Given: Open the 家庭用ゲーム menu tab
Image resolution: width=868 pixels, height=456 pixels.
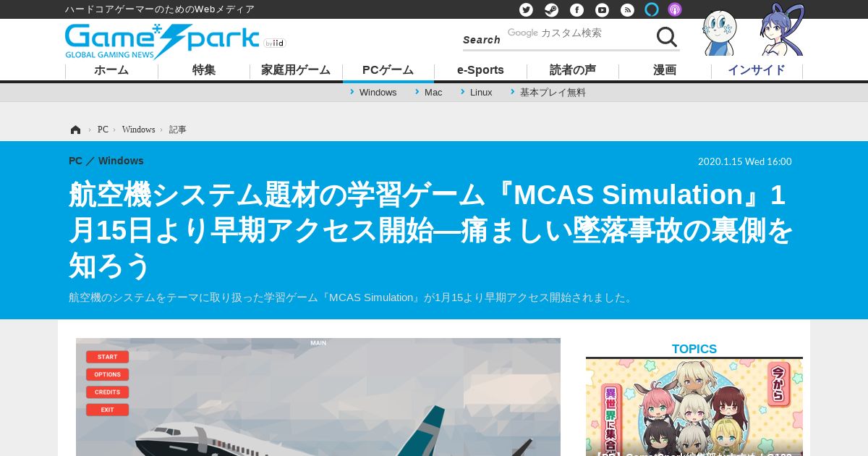Looking at the screenshot, I should pos(296,70).
